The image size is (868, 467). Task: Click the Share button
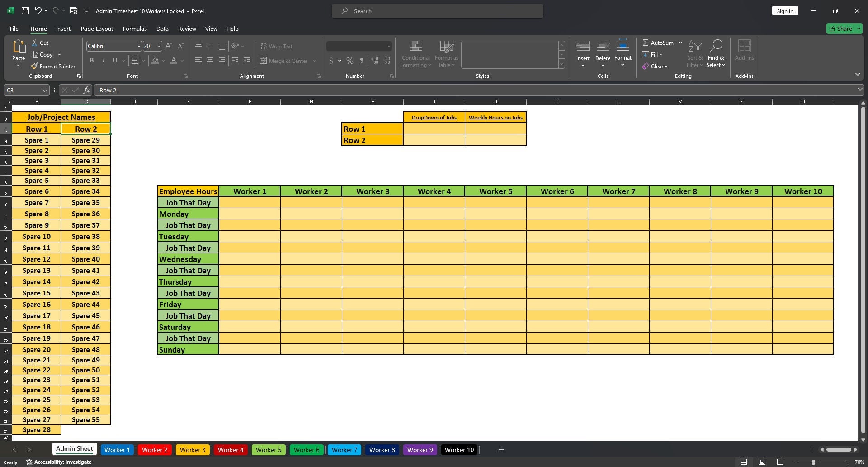click(x=844, y=29)
